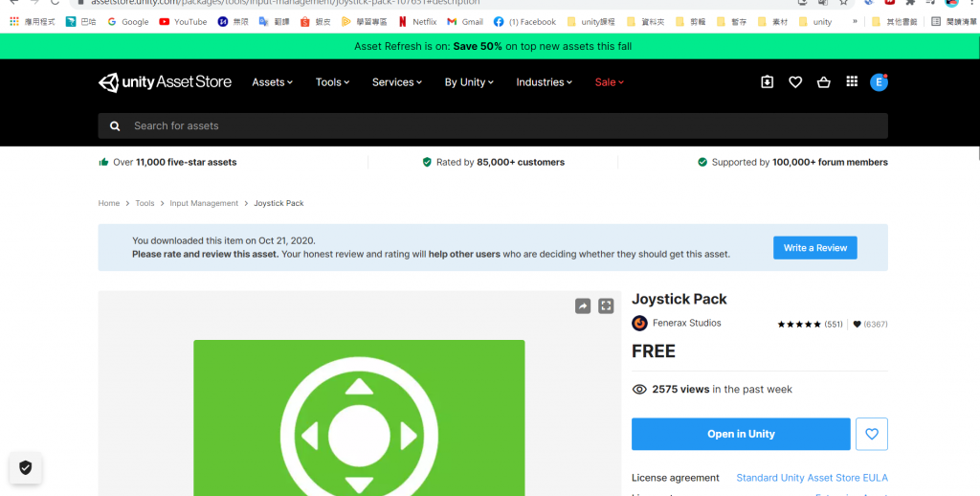The image size is (980, 496).
Task: Open the 閱讀清單 reading list
Action: [954, 22]
